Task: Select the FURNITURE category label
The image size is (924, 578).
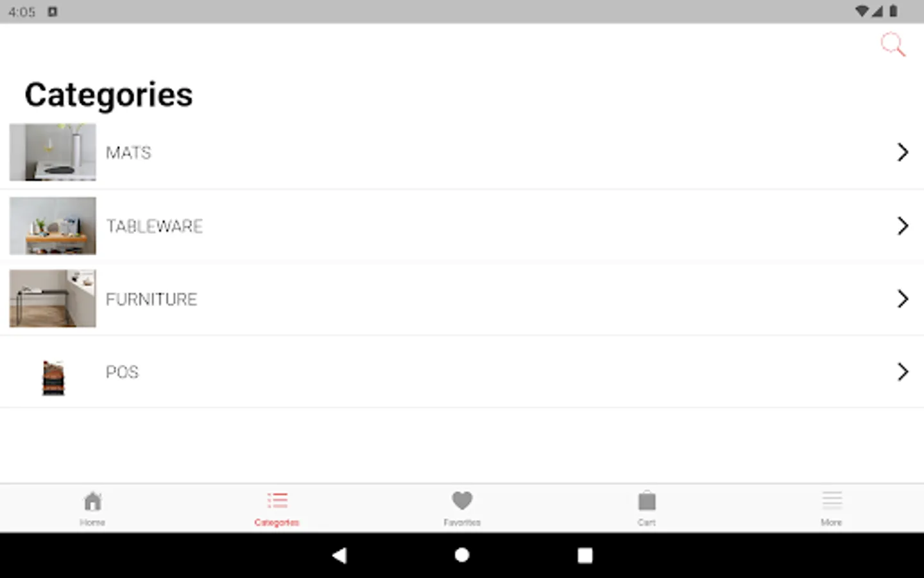Action: click(151, 299)
